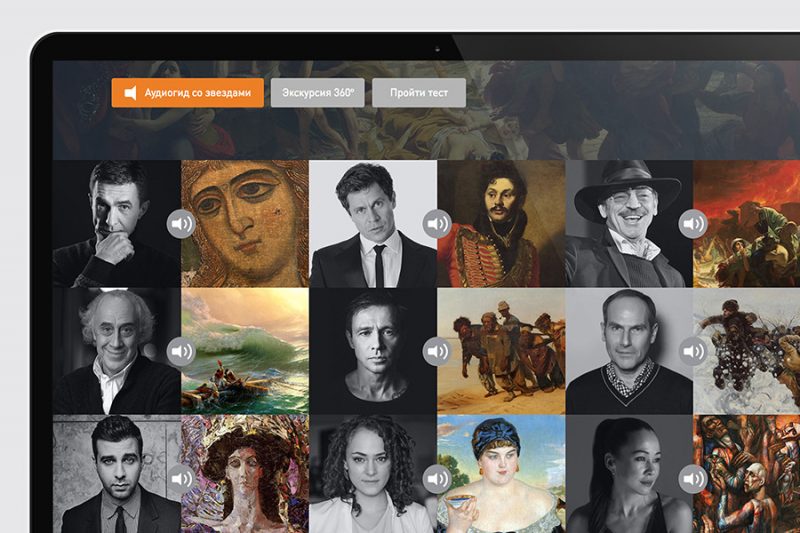Click the speaker icon in Аудиогид button
Image resolution: width=800 pixels, height=533 pixels.
(131, 93)
